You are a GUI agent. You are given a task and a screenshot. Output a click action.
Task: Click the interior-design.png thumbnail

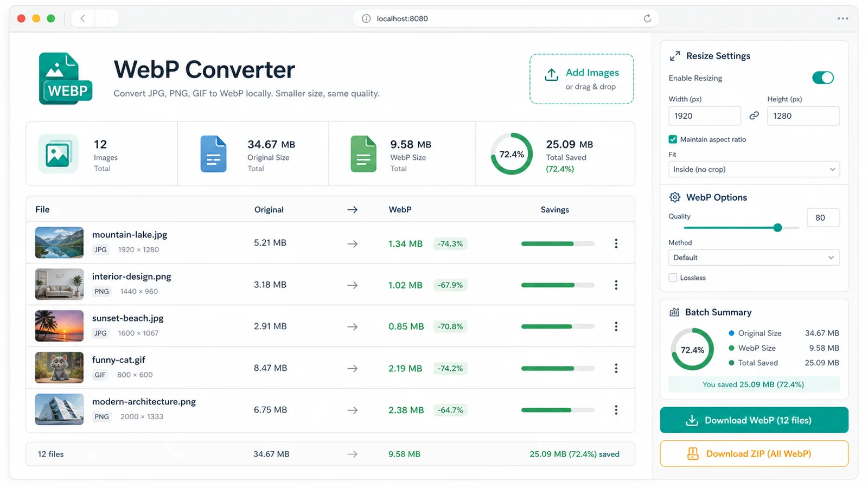point(59,284)
